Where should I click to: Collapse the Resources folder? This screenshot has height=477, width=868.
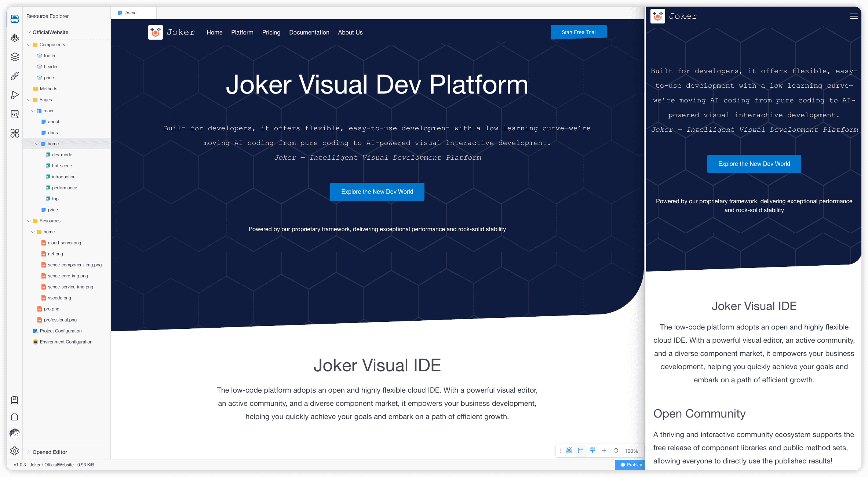click(29, 221)
